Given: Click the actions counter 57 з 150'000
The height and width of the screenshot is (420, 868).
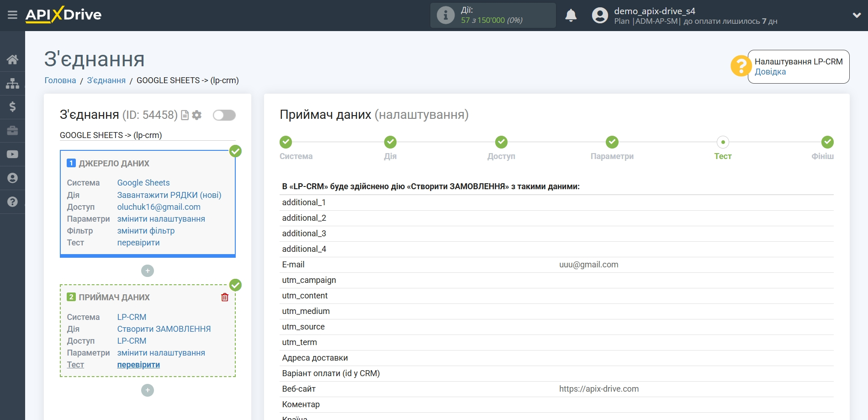Looking at the screenshot, I should tap(492, 20).
